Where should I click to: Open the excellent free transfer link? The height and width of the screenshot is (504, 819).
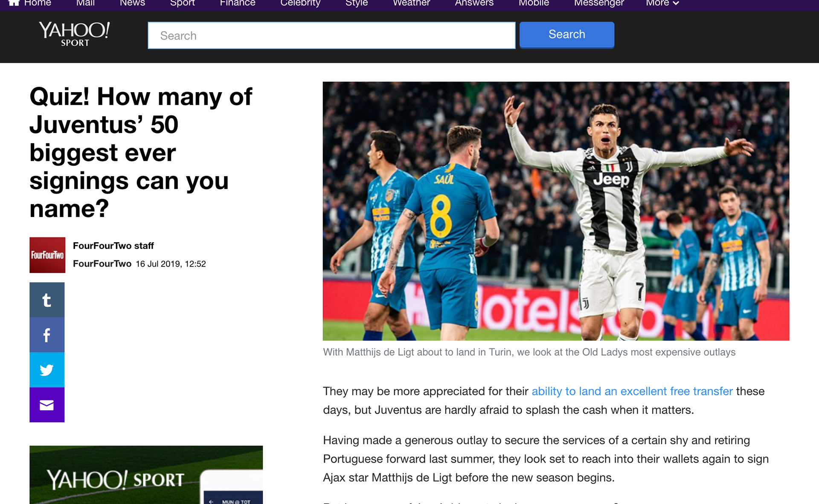click(x=632, y=391)
